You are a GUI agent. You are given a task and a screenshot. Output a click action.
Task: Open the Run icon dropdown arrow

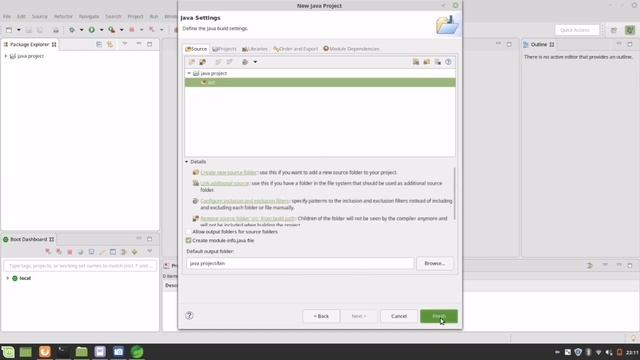102,30
